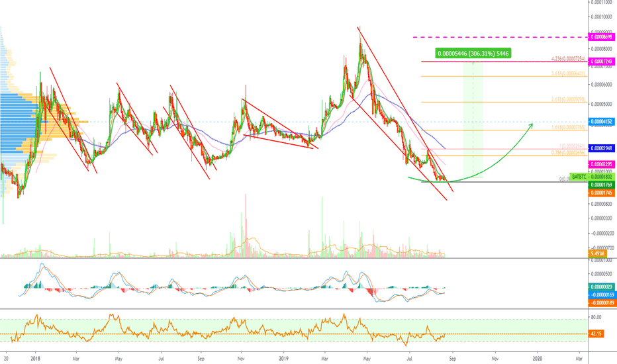Click the teal 0.00000020 MACD histogram label

coord(601,287)
